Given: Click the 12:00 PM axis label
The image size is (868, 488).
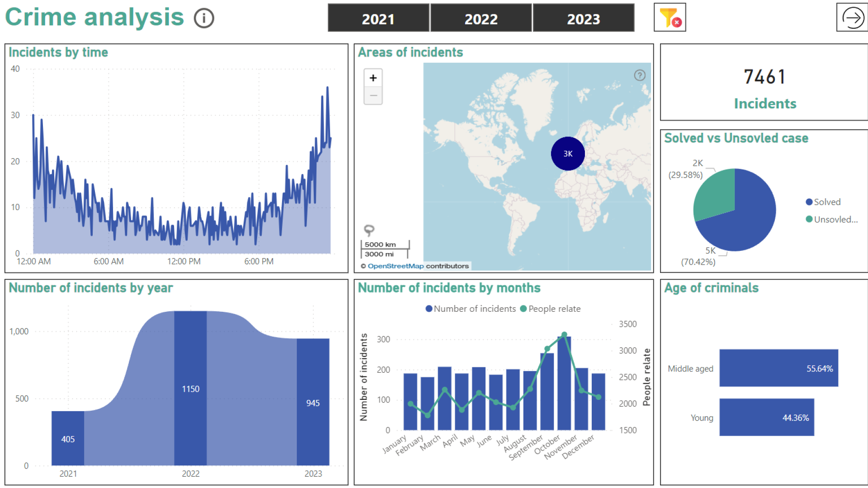Looking at the screenshot, I should click(x=184, y=262).
